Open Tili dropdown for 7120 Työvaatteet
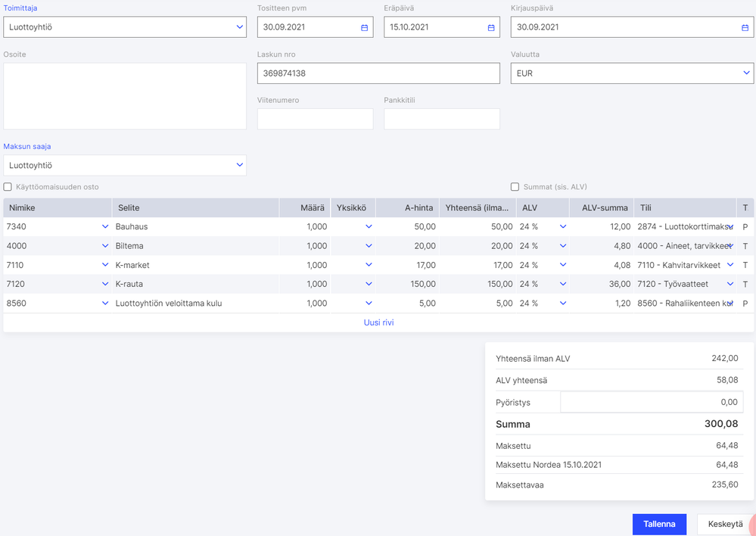The width and height of the screenshot is (756, 536). pos(730,285)
